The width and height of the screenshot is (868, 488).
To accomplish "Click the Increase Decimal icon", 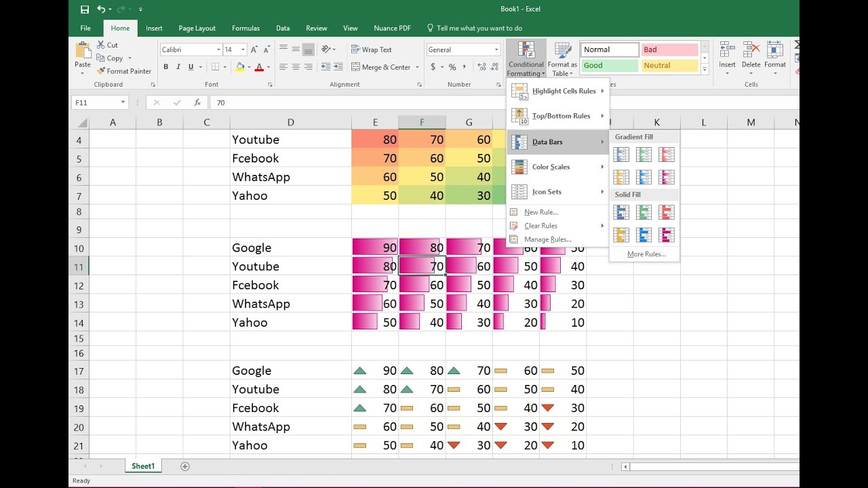I will click(x=481, y=67).
